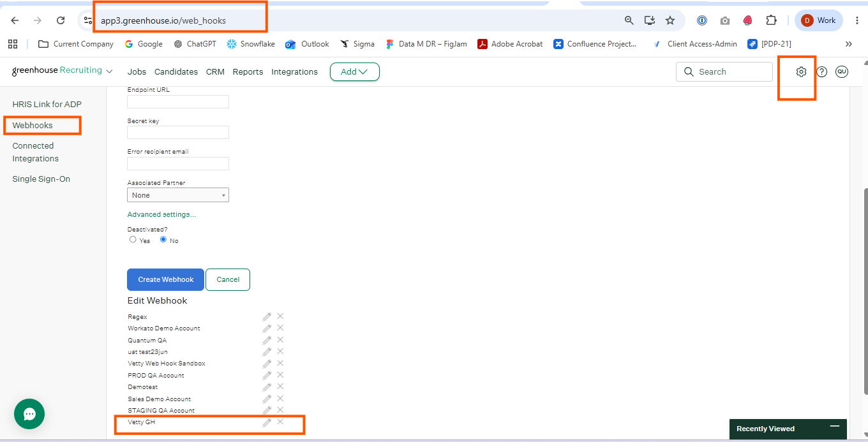Open Single Sign-On sidebar item
Viewport: 868px width, 442px height.
(41, 179)
